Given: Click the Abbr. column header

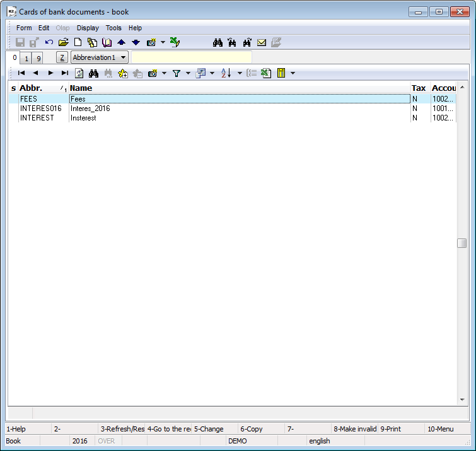Looking at the screenshot, I should (44, 88).
